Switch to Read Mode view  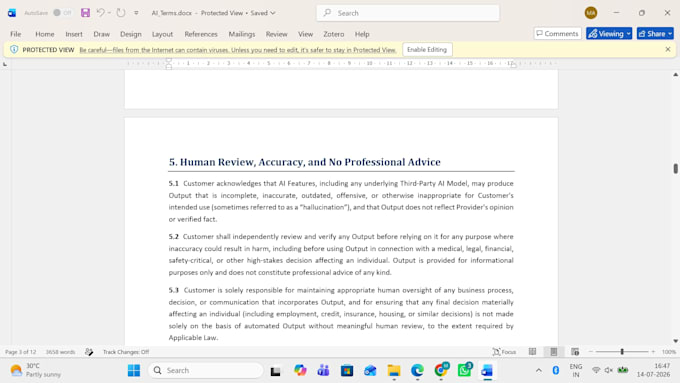pos(533,352)
